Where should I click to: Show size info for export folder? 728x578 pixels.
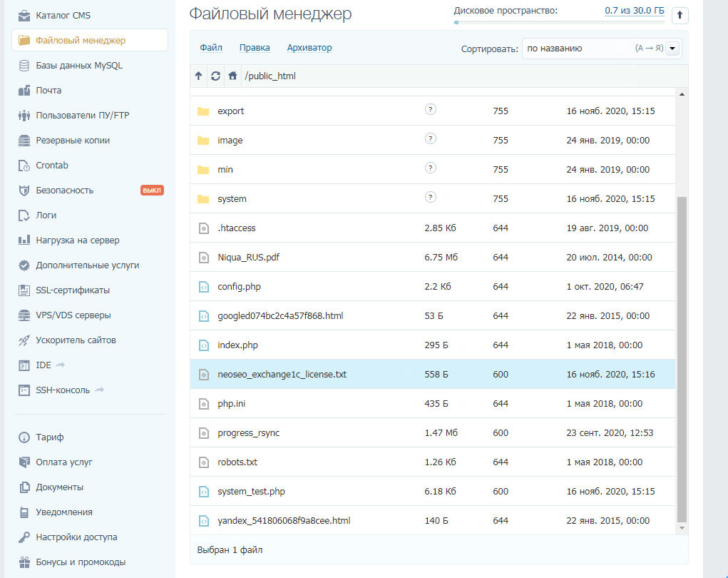coord(431,110)
